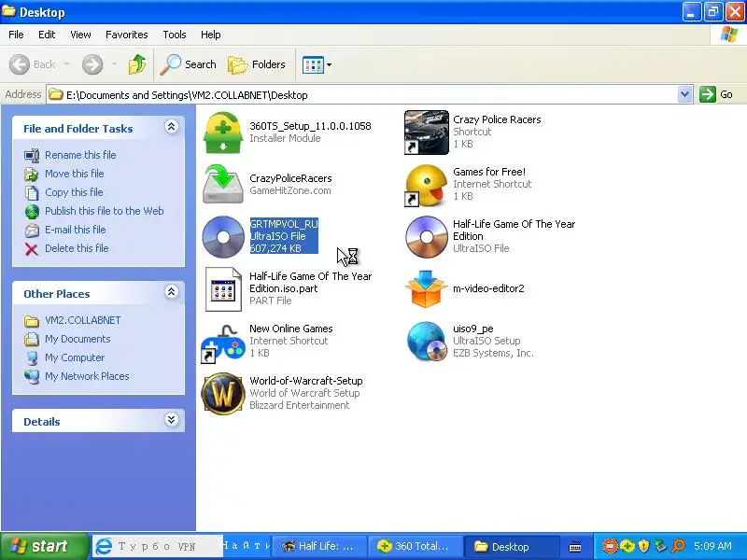Select Half-Life Game Of The Year Edition UltraISO icon
Screen dimensions: 747x560
pos(427,237)
